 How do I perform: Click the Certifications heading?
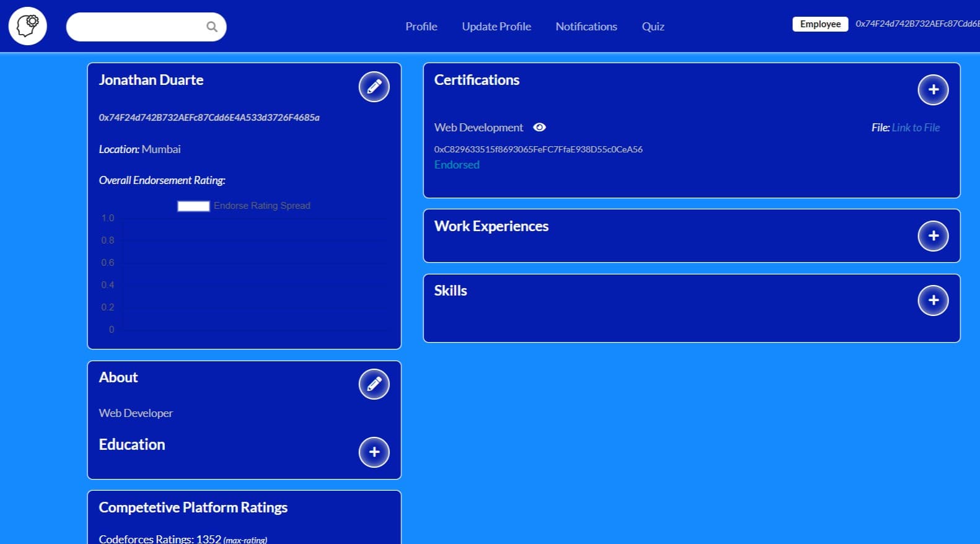pyautogui.click(x=477, y=80)
